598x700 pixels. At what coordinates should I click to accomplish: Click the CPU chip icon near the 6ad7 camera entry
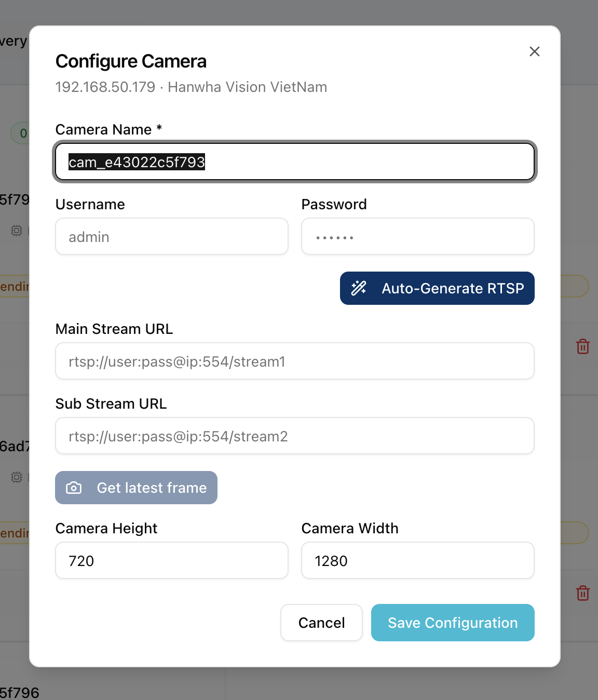coord(15,477)
